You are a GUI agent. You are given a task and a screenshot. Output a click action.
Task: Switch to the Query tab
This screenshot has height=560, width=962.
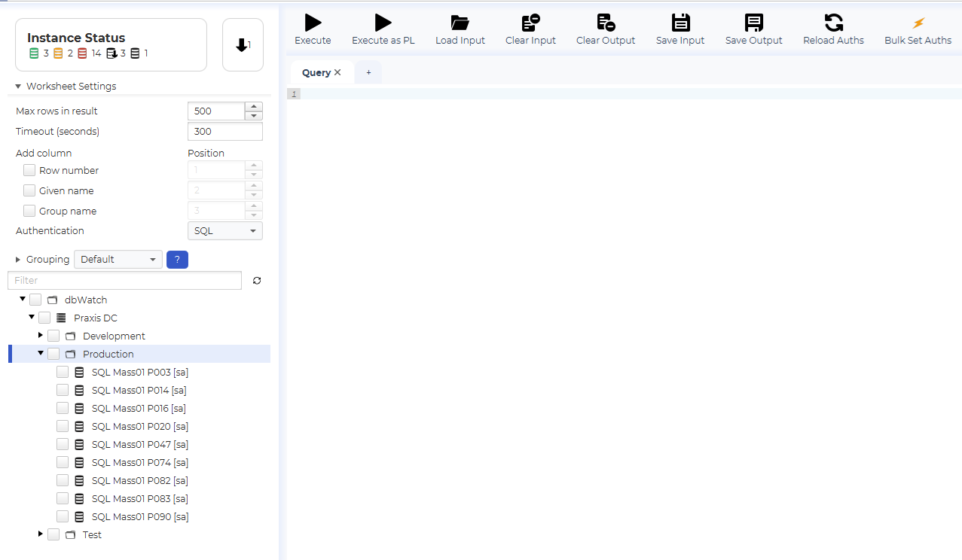click(x=316, y=72)
